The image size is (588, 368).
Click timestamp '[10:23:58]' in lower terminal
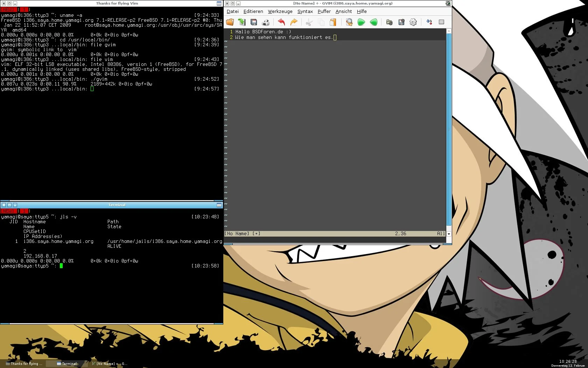point(205,266)
